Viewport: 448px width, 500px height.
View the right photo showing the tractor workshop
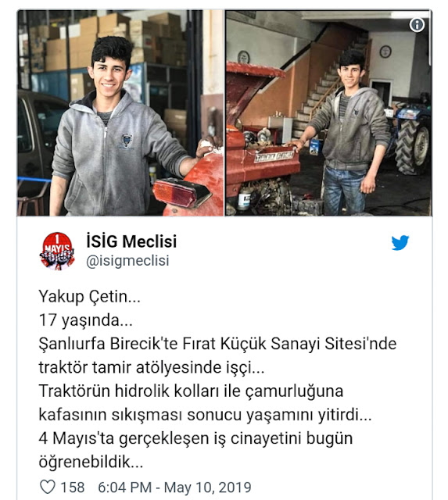pyautogui.click(x=328, y=112)
